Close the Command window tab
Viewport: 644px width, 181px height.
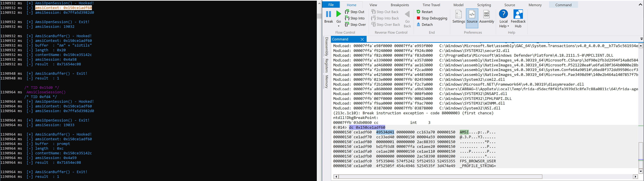tap(362, 39)
